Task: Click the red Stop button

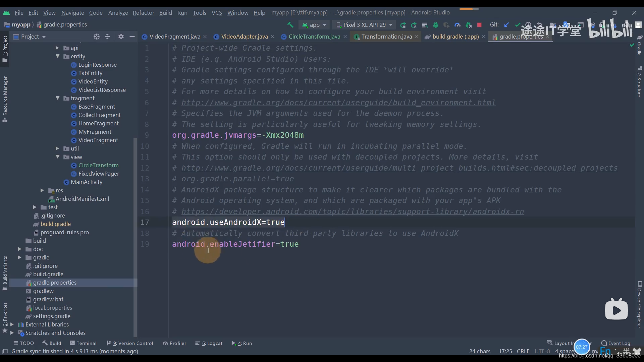Action: coord(479,25)
